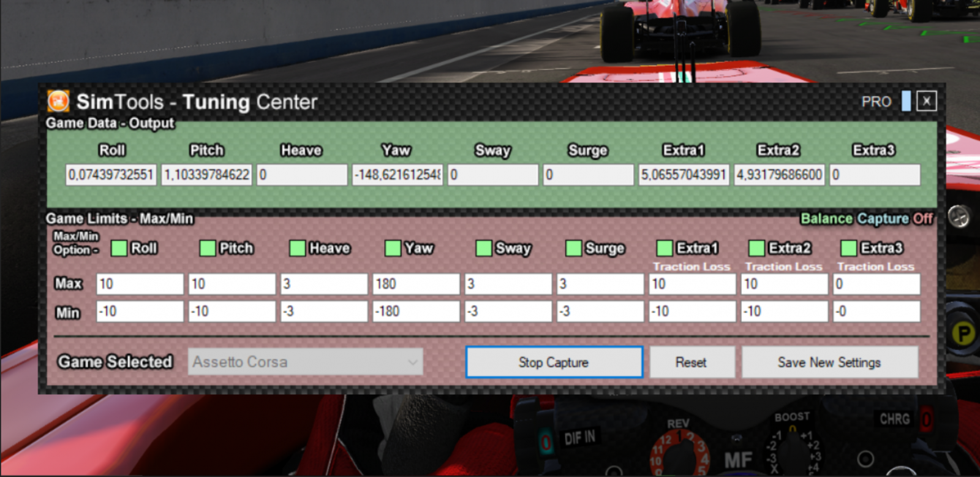The height and width of the screenshot is (477, 980).
Task: Click the Game Data - Output heading
Action: pyautogui.click(x=110, y=123)
